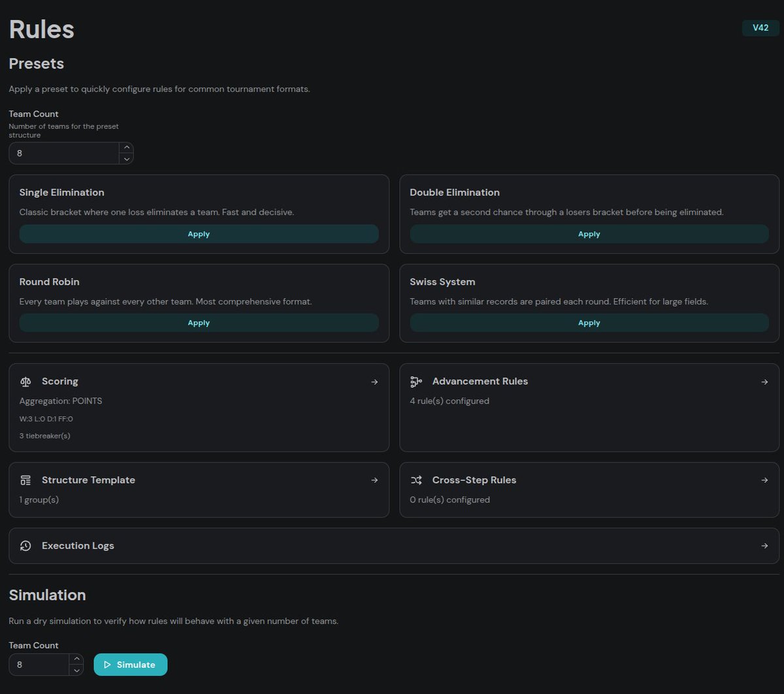Focus the Simulation Team Count input field
784x694 pixels.
pyautogui.click(x=39, y=665)
